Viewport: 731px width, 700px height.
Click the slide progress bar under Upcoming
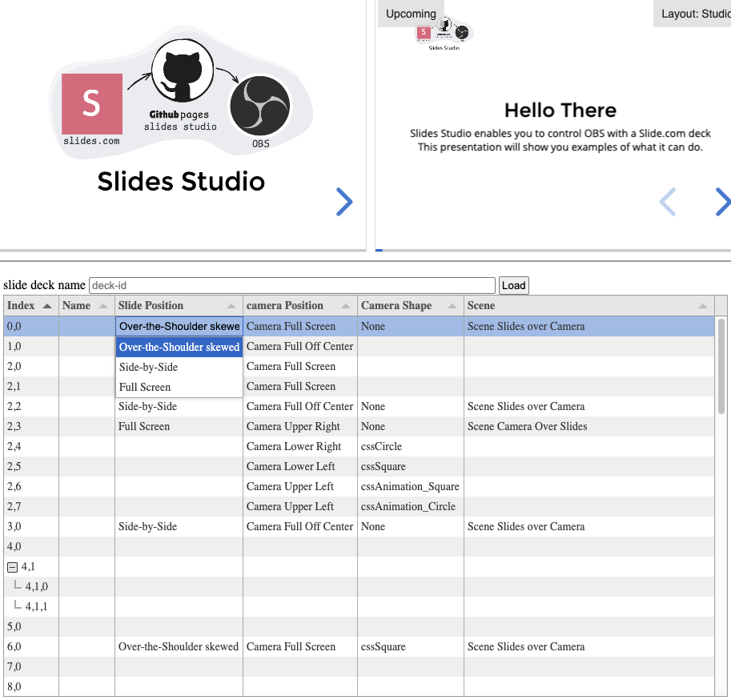553,251
